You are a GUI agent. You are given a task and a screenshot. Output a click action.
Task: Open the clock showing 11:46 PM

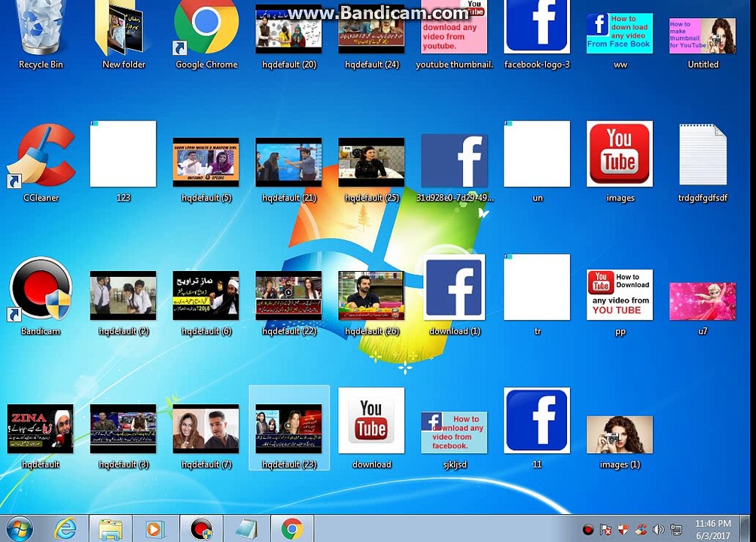tap(712, 529)
